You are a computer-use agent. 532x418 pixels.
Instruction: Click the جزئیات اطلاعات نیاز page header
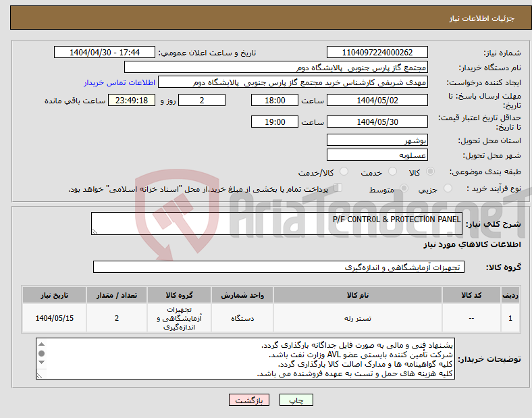click(x=271, y=18)
